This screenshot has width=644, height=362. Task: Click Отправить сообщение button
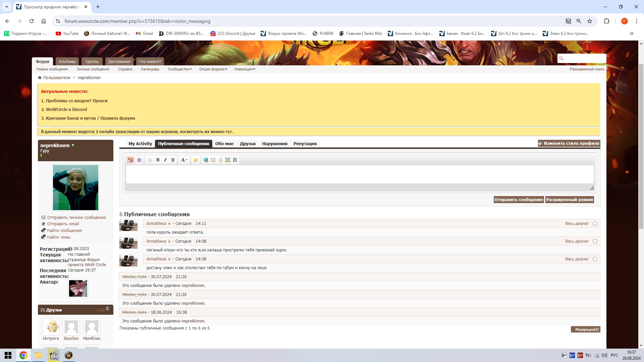pos(519,200)
